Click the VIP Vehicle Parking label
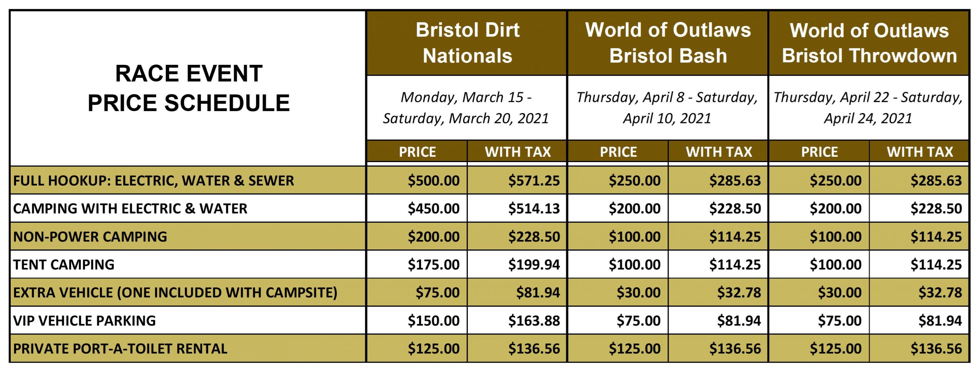 84,320
